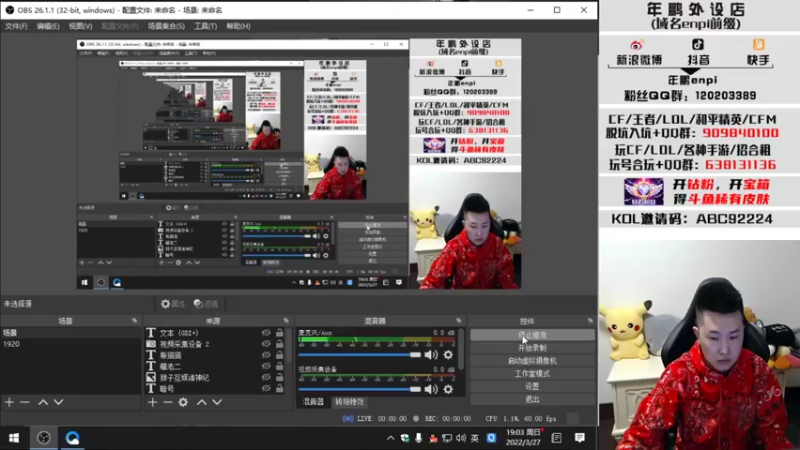The height and width of the screenshot is (450, 800).
Task: Pop out the 来源 sources dock
Action: coord(286,320)
